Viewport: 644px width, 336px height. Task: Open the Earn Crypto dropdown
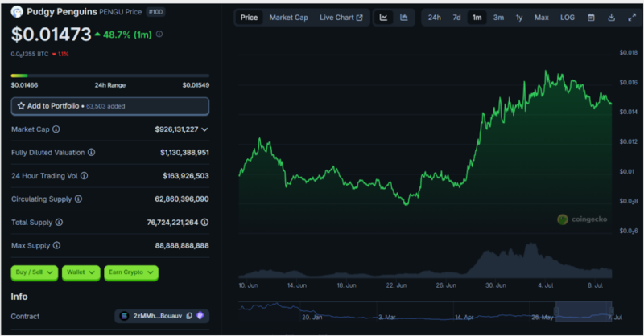coord(130,273)
